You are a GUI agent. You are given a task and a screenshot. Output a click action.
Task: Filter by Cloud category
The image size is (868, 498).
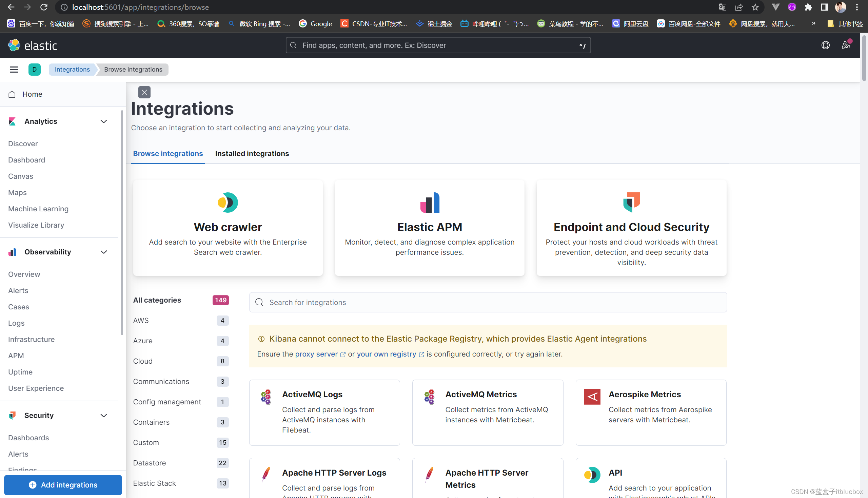[180, 361]
